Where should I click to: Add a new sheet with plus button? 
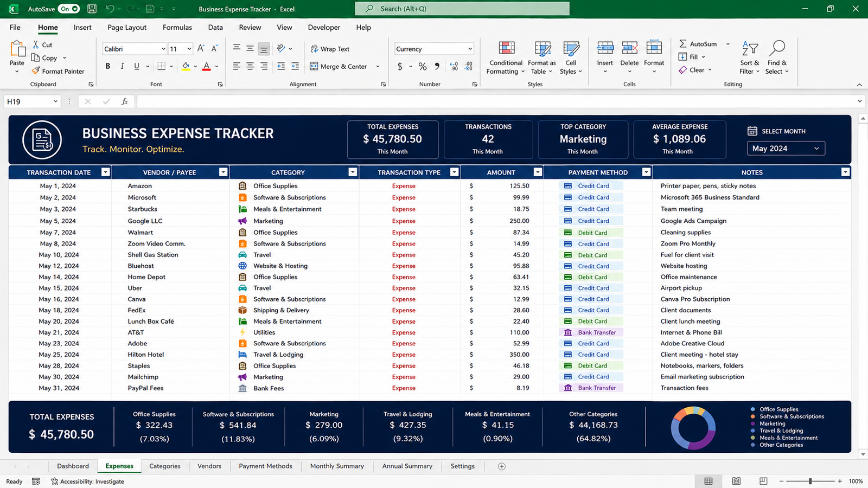[502, 466]
